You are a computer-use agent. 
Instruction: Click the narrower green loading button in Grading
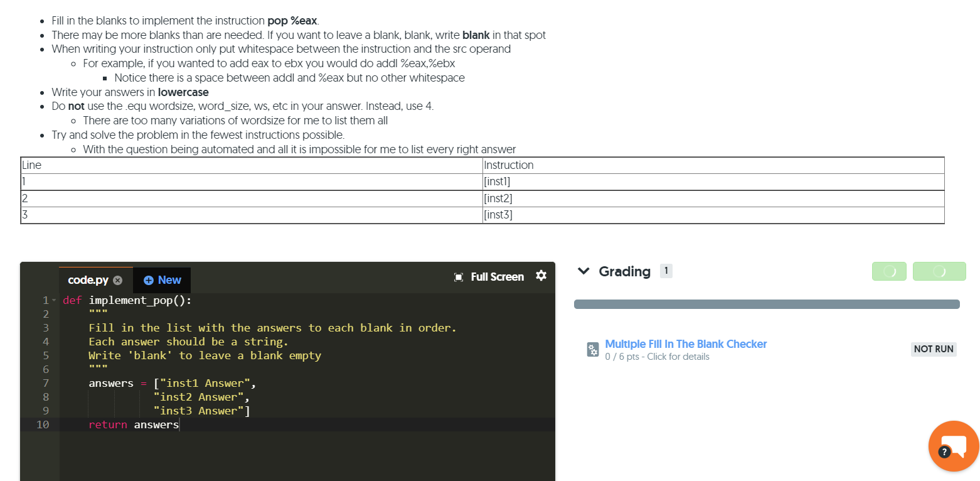(889, 271)
